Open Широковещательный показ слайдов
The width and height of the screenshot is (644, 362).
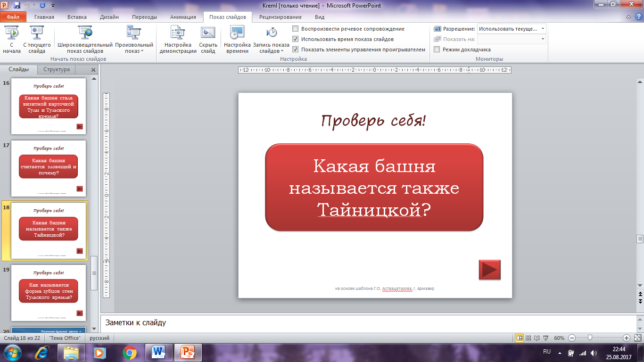pos(85,40)
